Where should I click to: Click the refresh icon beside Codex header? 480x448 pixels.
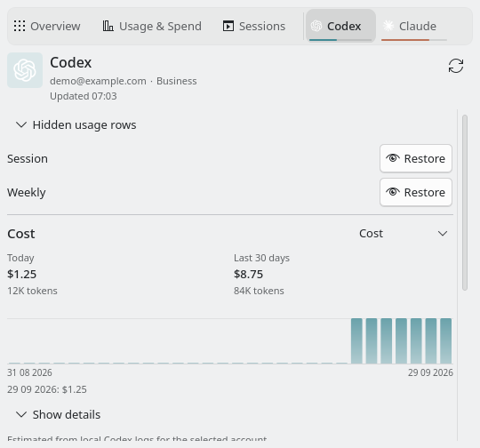[x=456, y=66]
